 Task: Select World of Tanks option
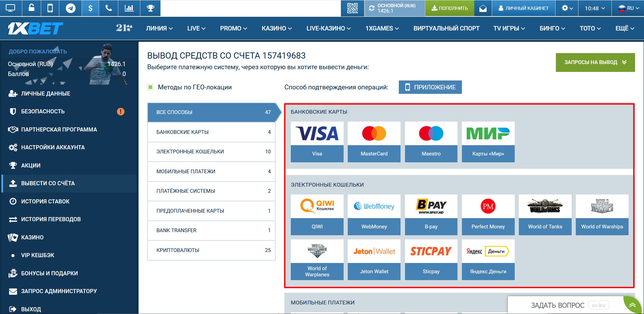tap(545, 215)
